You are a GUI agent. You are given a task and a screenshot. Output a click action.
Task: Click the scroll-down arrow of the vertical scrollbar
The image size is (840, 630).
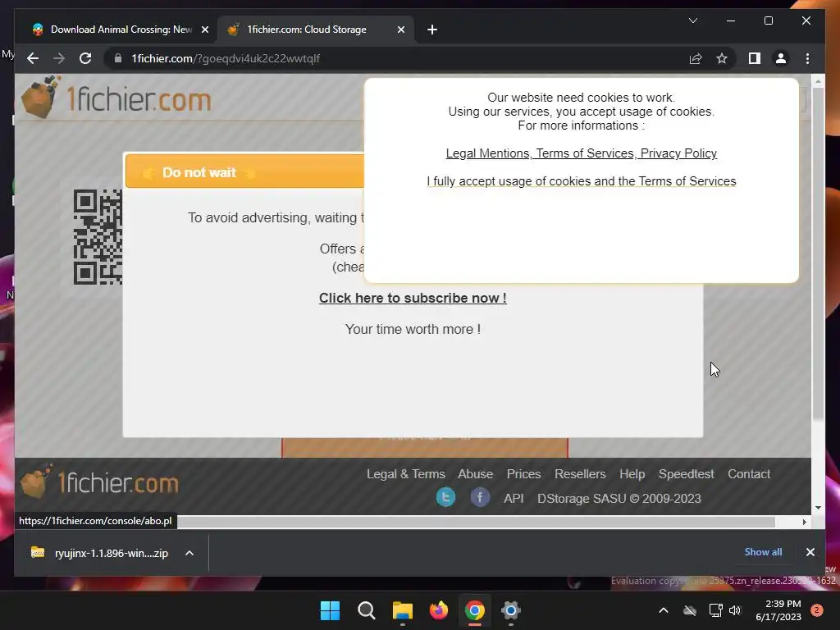tap(818, 507)
